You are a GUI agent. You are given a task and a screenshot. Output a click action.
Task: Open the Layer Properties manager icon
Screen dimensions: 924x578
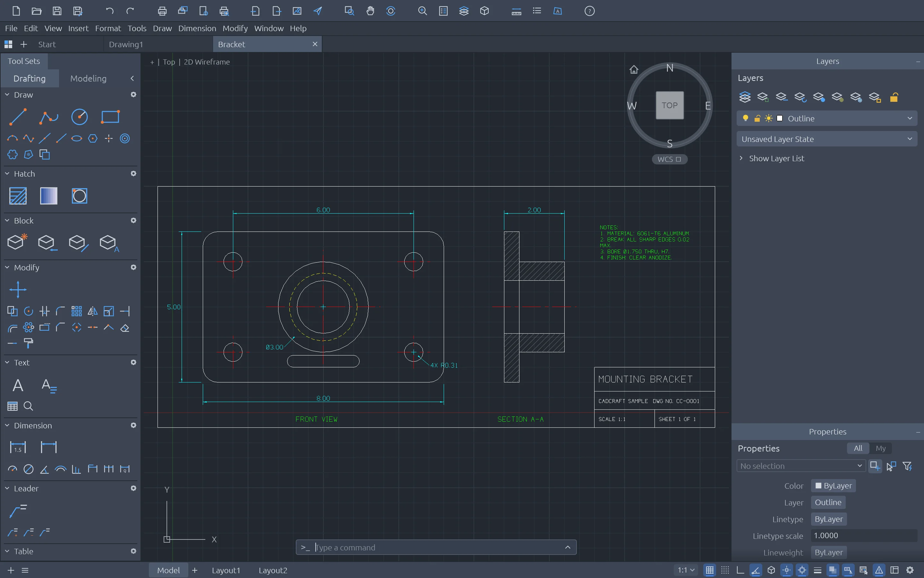pyautogui.click(x=745, y=97)
